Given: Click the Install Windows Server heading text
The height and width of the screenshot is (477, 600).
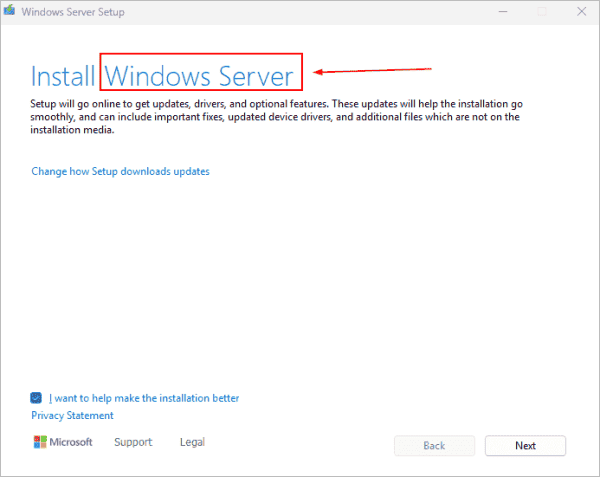Looking at the screenshot, I should pyautogui.click(x=162, y=76).
